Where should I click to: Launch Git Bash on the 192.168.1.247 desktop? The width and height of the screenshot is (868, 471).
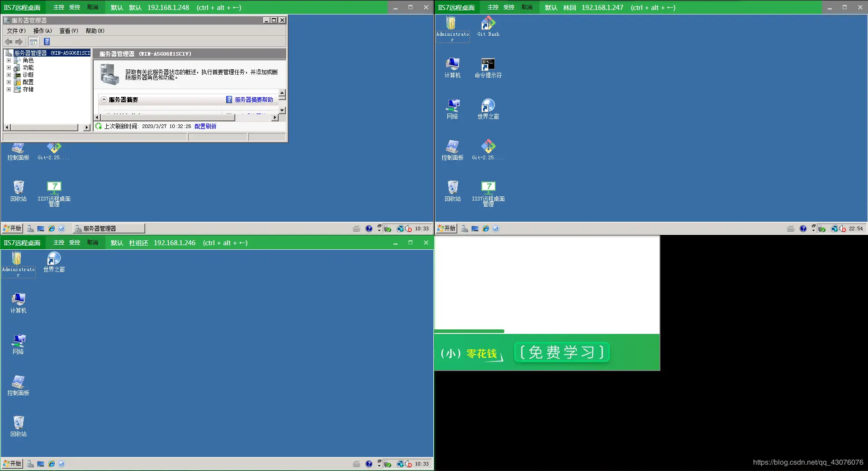(488, 26)
